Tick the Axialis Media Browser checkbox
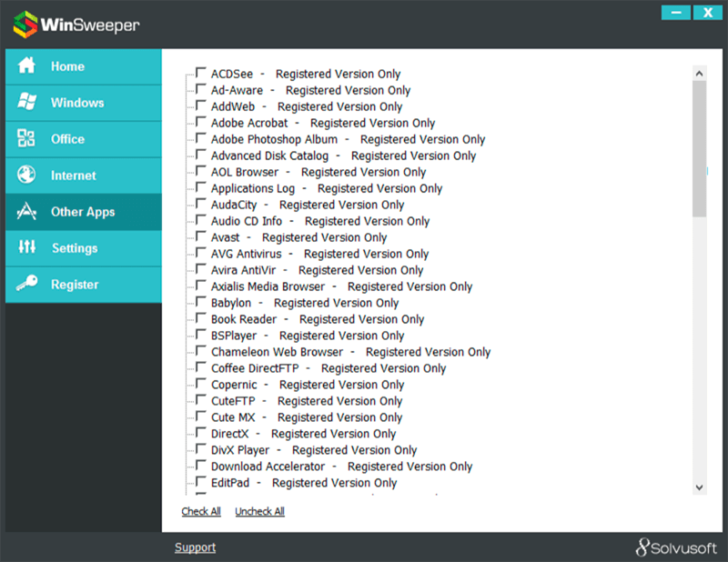 point(200,286)
